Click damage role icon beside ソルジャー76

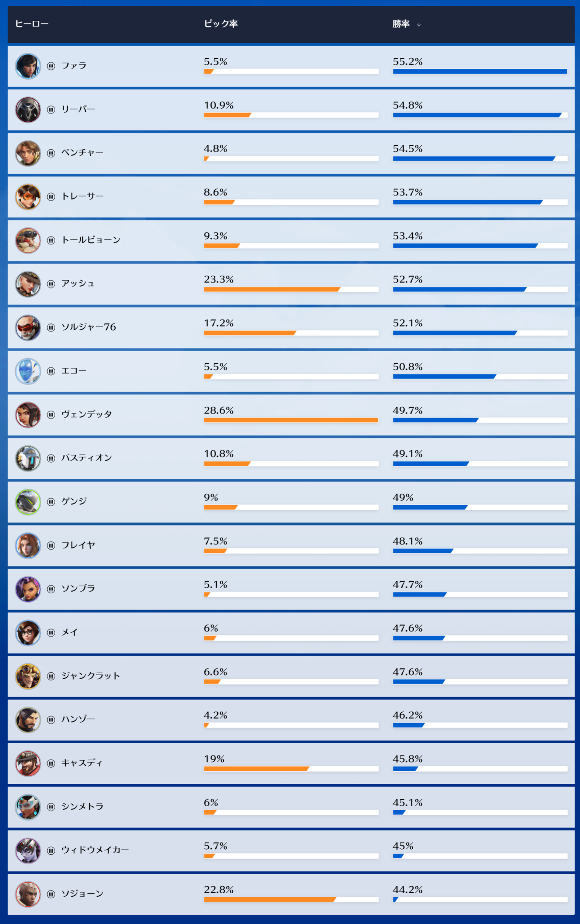[x=51, y=328]
